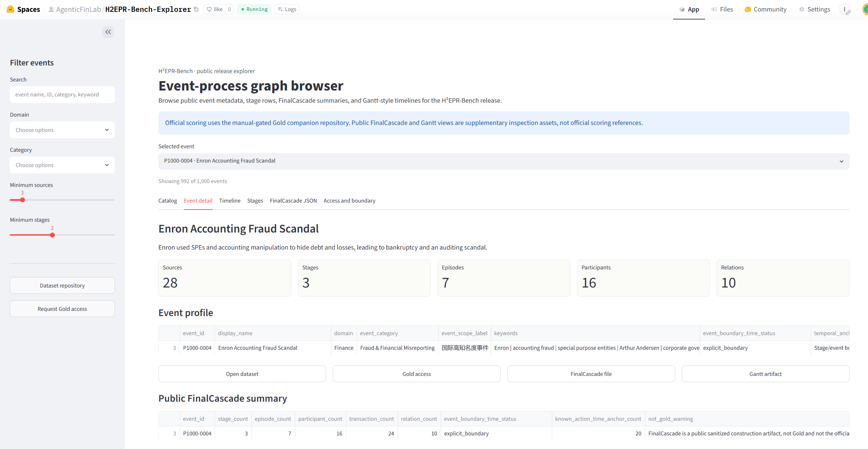Click event_boundary_time_status header in Event profile
This screenshot has height=449, width=868.
pyautogui.click(x=755, y=333)
